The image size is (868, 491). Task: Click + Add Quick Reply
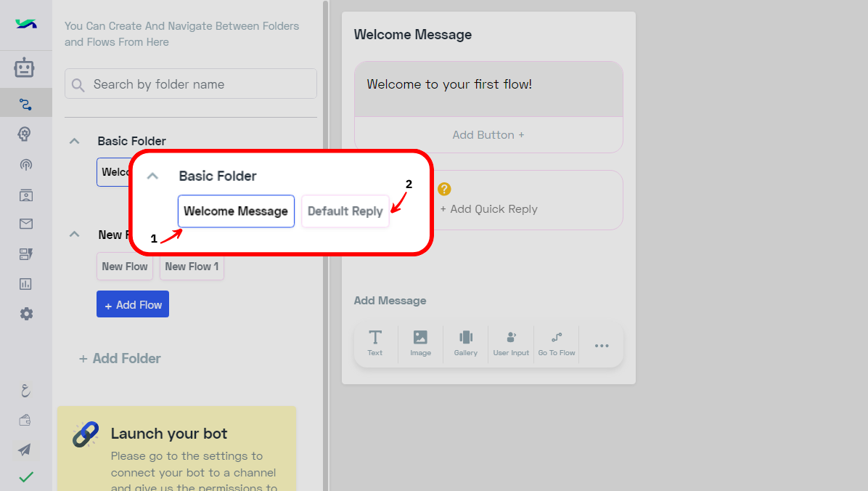488,209
